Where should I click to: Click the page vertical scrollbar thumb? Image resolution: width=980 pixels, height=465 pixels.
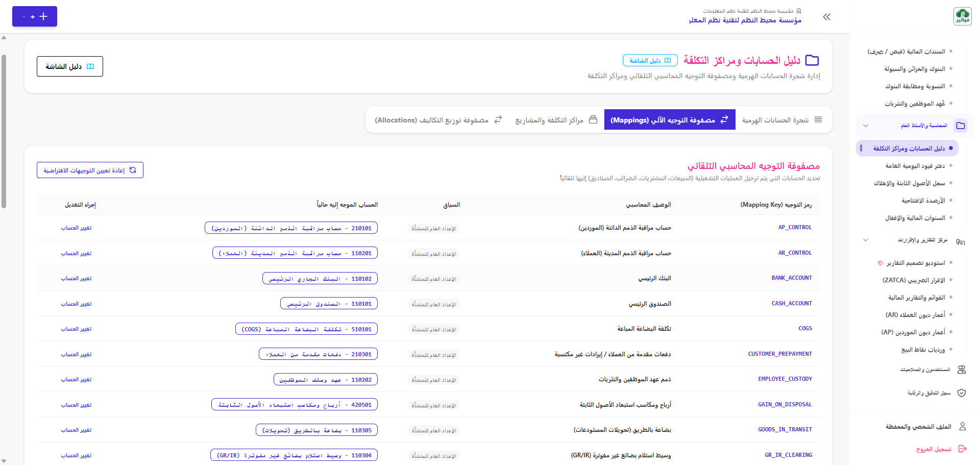(x=4, y=132)
